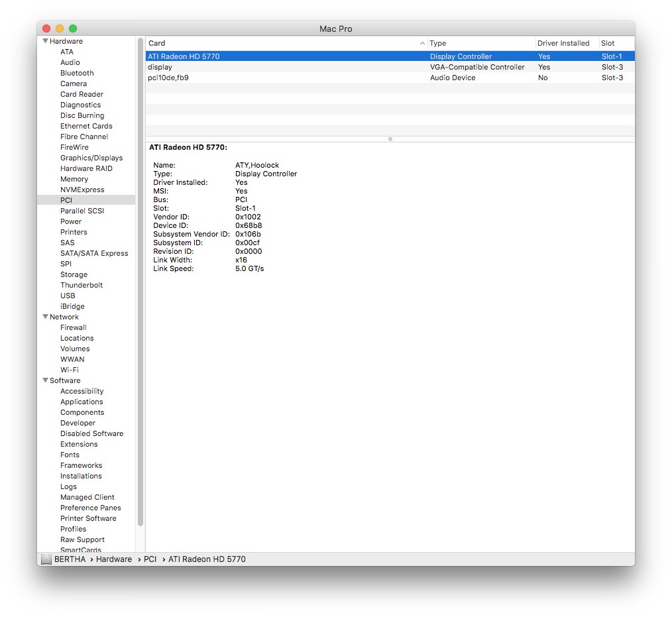Open Storage in the sidebar
672x619 pixels.
click(74, 274)
